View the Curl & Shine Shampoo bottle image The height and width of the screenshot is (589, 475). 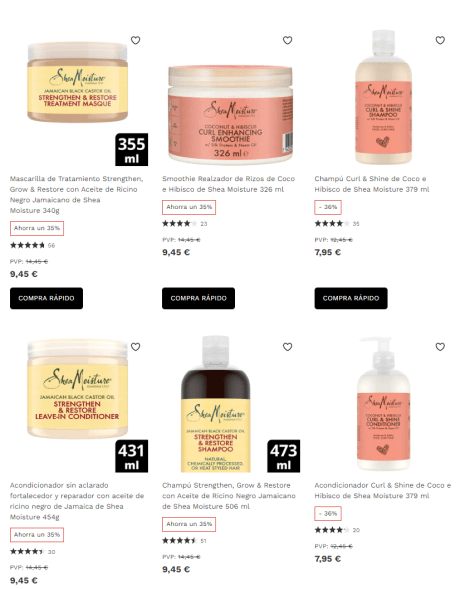(383, 97)
